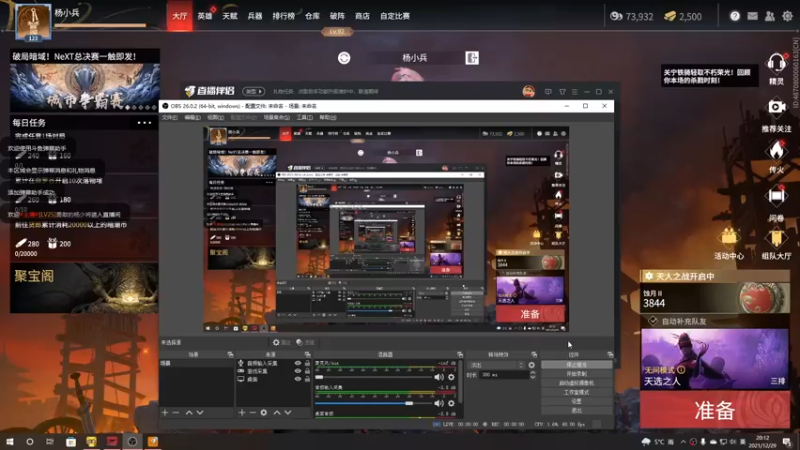
Task: Undock the mixer panel with its popout icon
Action: pos(460,354)
